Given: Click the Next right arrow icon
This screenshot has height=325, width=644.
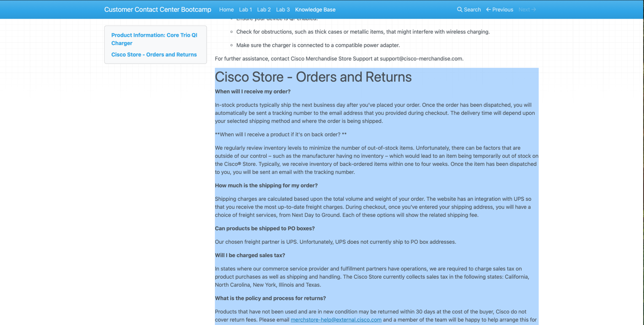Looking at the screenshot, I should click(533, 9).
